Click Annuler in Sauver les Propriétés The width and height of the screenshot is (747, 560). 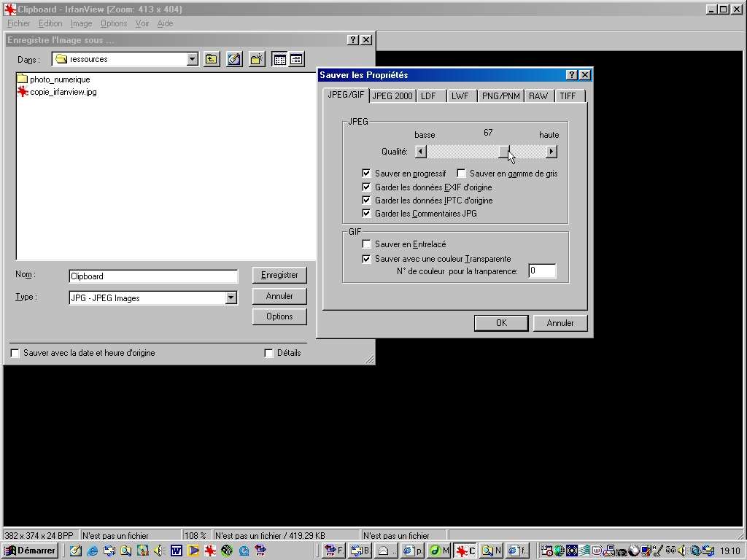[x=560, y=323]
